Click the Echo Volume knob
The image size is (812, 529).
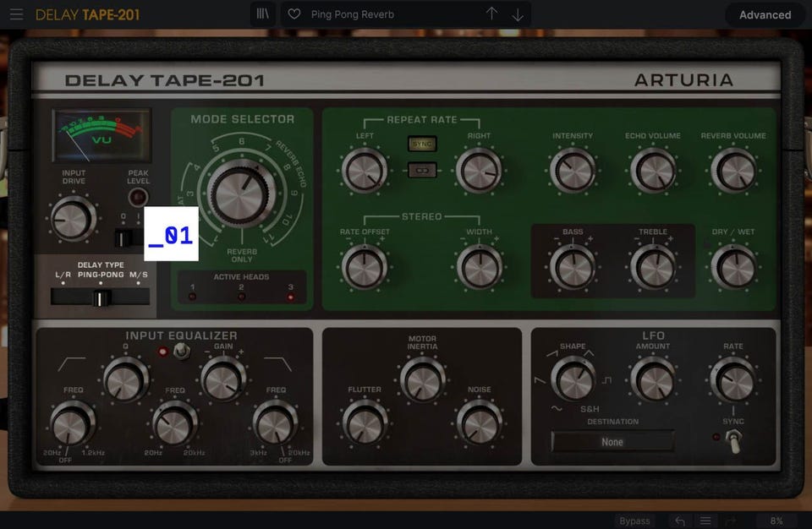(652, 171)
